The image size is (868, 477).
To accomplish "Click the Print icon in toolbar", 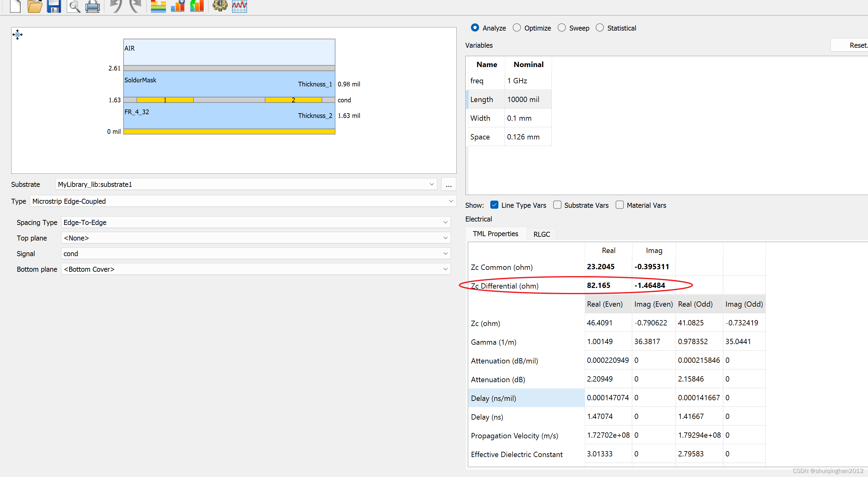I will tap(92, 6).
